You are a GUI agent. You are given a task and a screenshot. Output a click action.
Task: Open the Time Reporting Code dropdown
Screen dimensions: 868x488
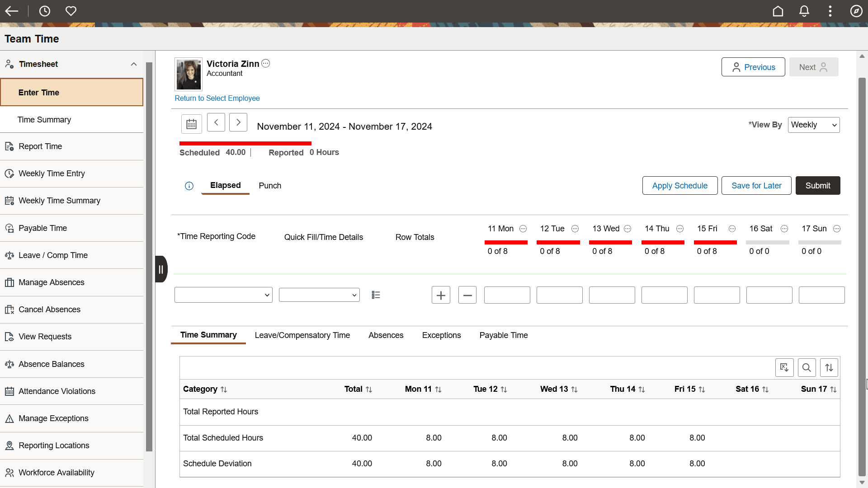223,295
